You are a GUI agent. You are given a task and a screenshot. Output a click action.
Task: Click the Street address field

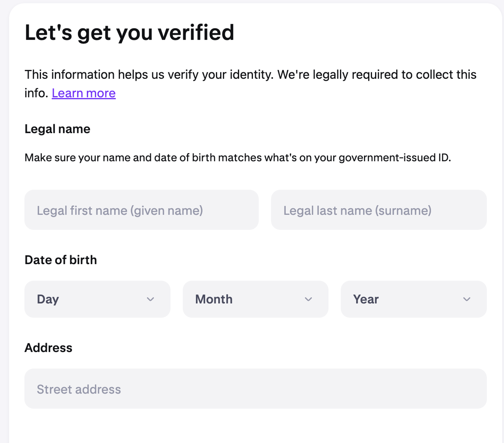pos(255,389)
